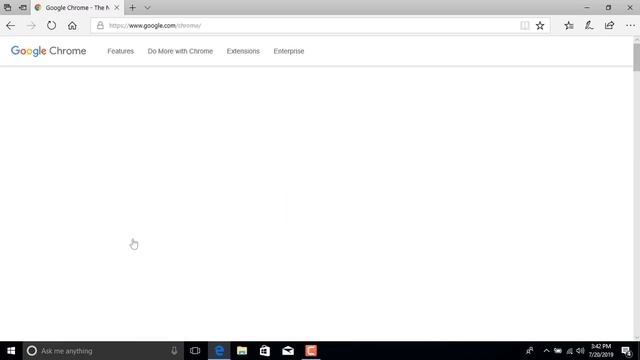Open Microsoft Store from taskbar
Image resolution: width=640 pixels, height=360 pixels.
265,351
